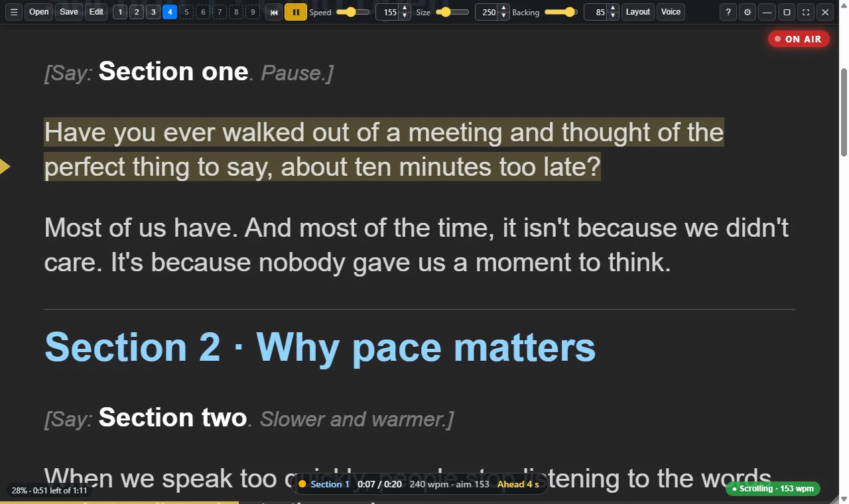Click the vertical scrollbar thumb
Screen dimensions: 849x504
coord(844,113)
